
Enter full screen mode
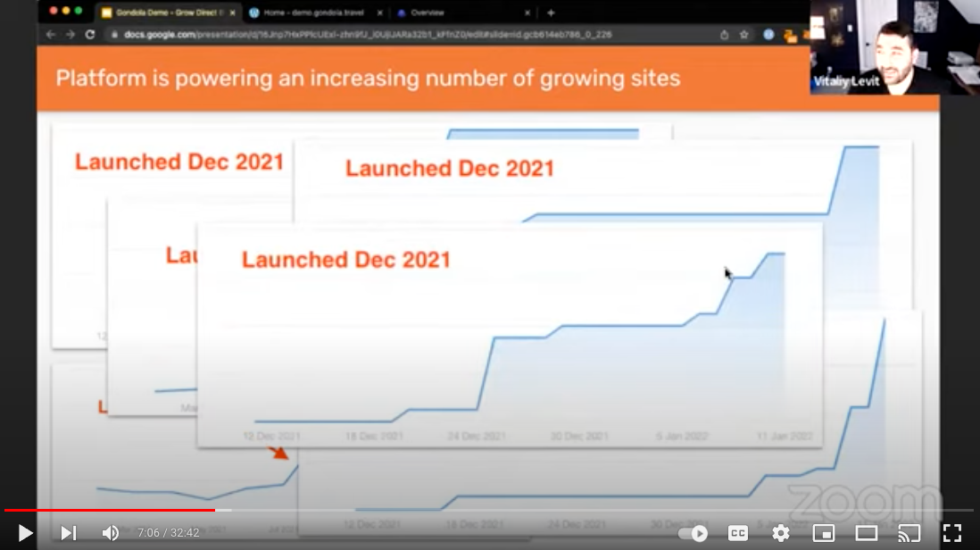click(952, 533)
